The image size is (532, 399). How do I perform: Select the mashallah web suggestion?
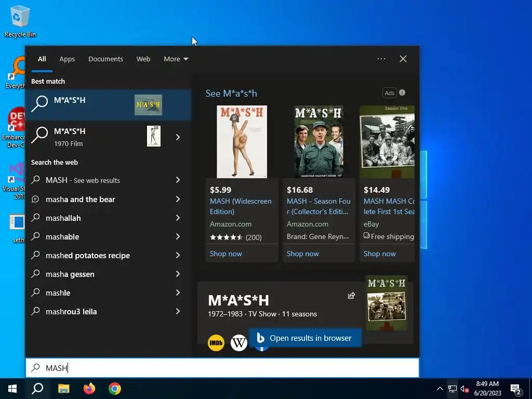pyautogui.click(x=109, y=218)
